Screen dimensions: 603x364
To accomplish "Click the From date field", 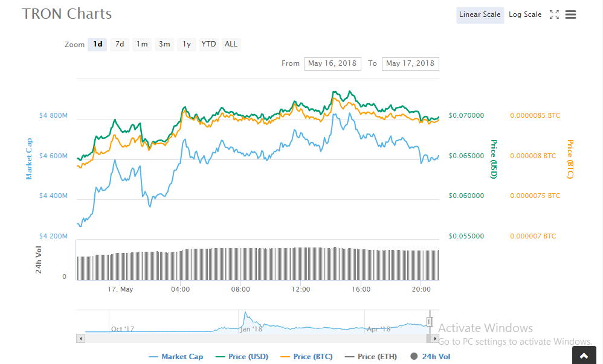I will 332,63.
